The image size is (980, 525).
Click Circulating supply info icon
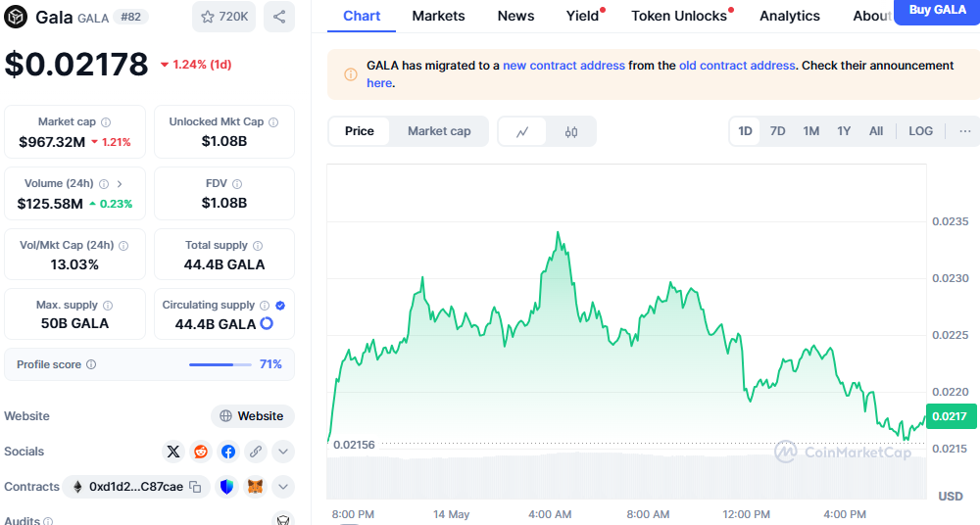point(265,305)
